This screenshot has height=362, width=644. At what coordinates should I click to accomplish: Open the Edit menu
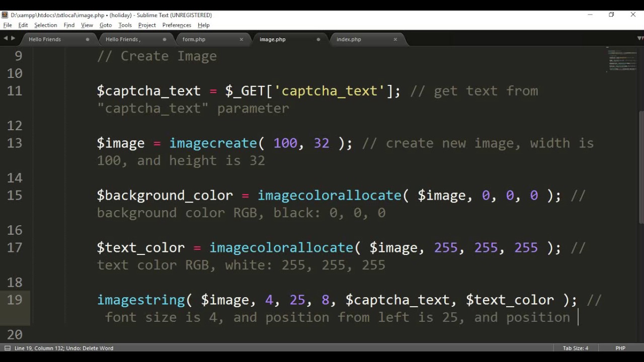point(23,25)
